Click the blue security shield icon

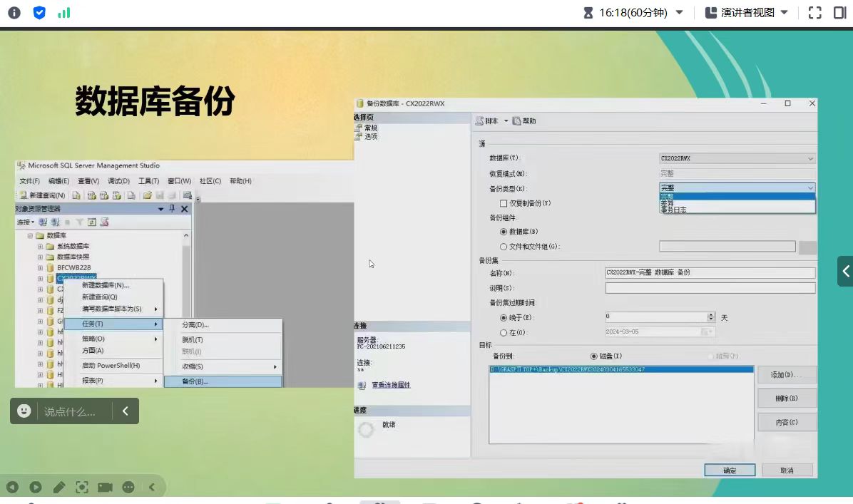[x=39, y=13]
